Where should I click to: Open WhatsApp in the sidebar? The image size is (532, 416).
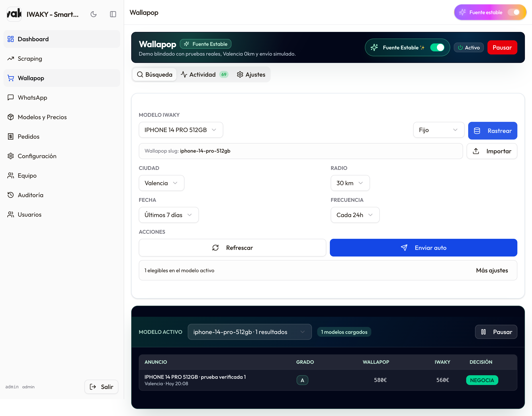tap(62, 97)
